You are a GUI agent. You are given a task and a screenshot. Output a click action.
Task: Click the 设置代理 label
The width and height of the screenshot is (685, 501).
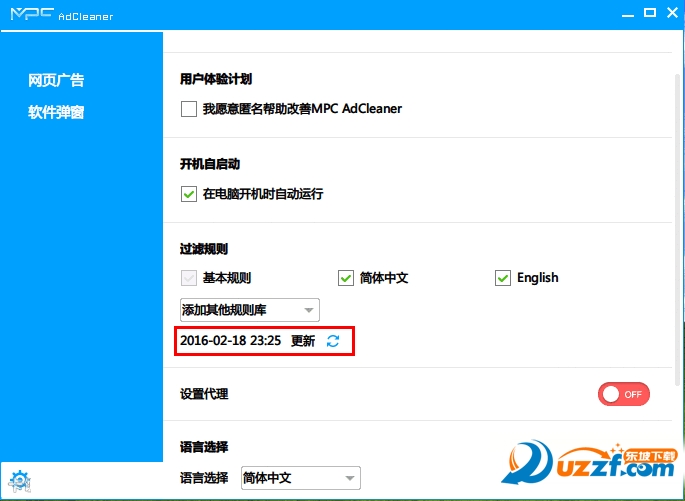click(204, 394)
